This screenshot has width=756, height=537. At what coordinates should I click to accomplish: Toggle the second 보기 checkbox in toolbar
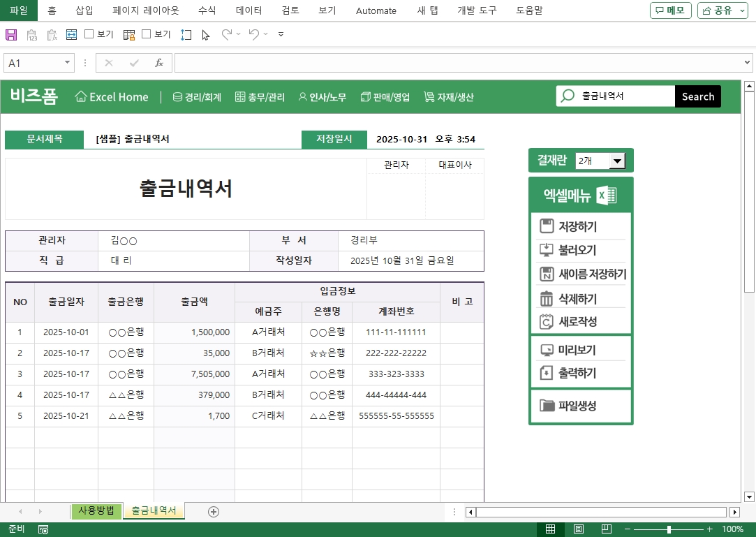(147, 34)
